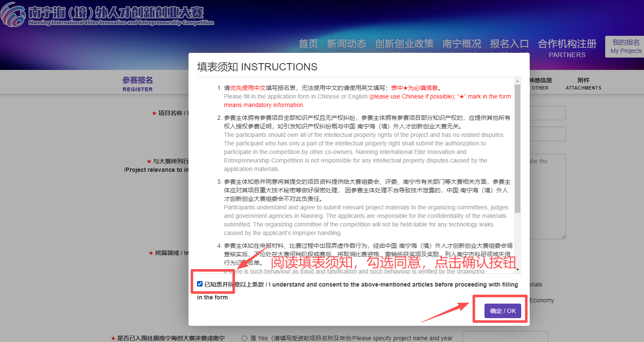Click the competition logo in header
This screenshot has width=644, height=342.
107,14
